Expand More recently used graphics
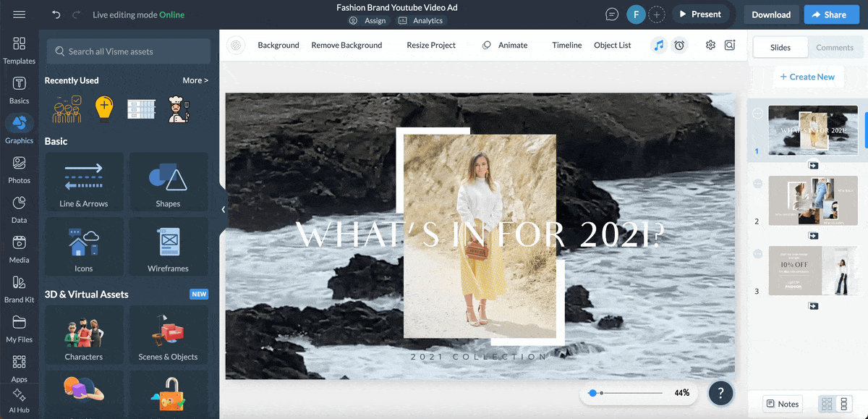The width and height of the screenshot is (868, 419). click(x=195, y=80)
